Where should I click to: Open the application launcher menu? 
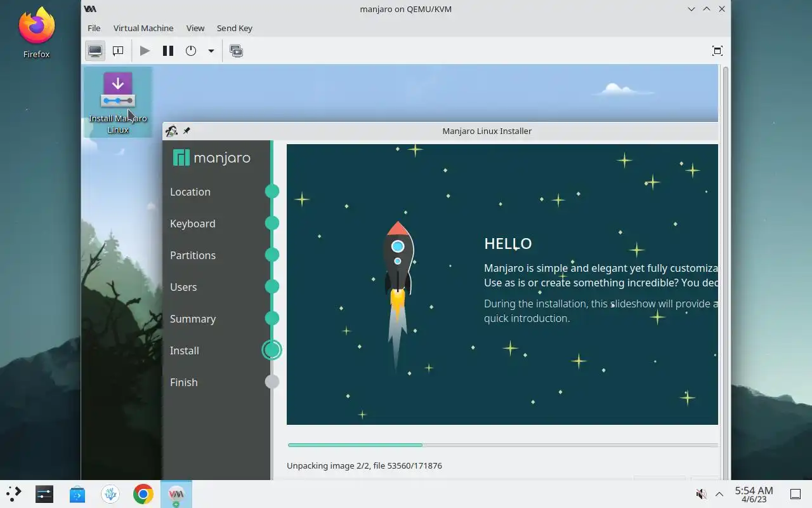click(x=14, y=494)
